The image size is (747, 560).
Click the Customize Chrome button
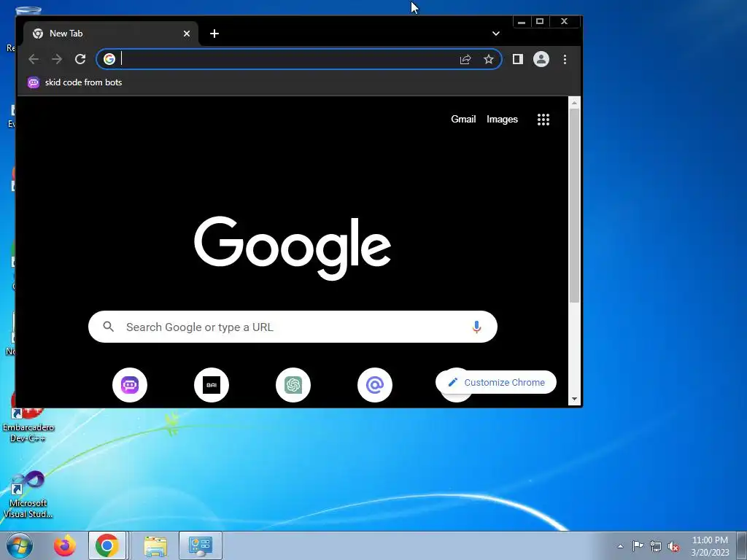click(x=496, y=382)
